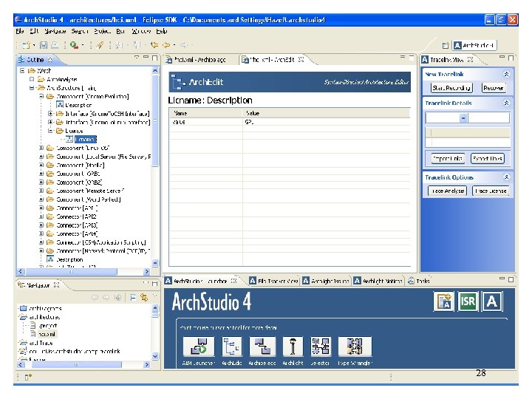
Task: Launch the AIM Launcher tool
Action: click(x=199, y=346)
